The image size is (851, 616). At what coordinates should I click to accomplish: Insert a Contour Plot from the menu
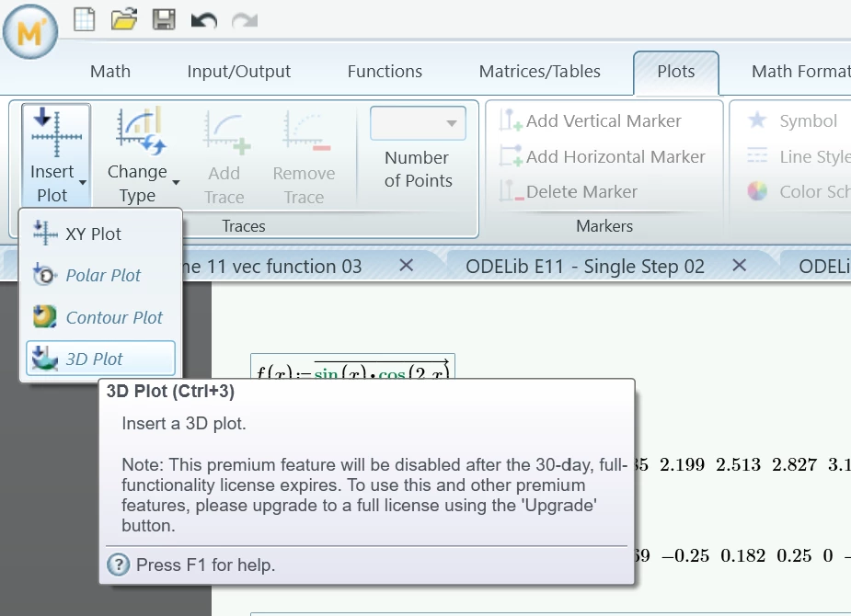coord(100,317)
